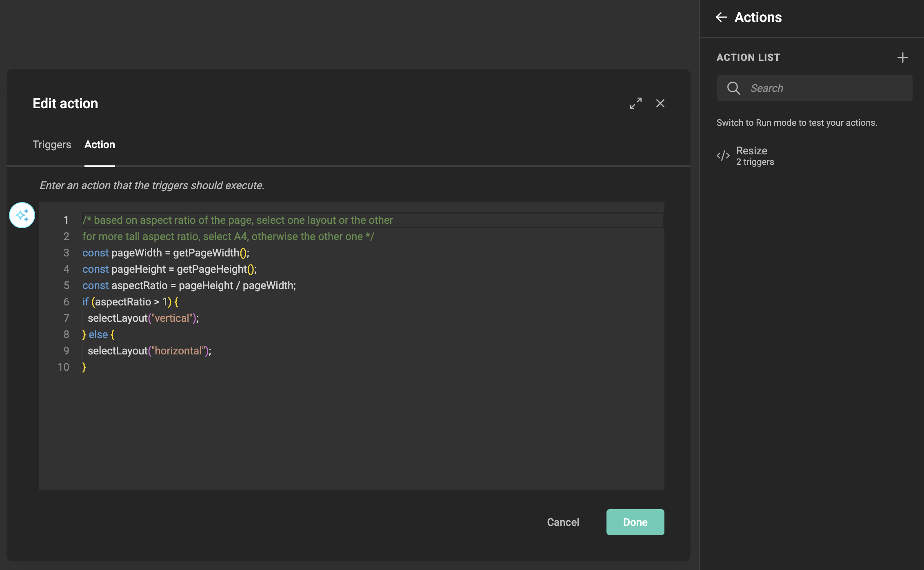Add a new action with plus icon
This screenshot has width=924, height=570.
[x=902, y=58]
